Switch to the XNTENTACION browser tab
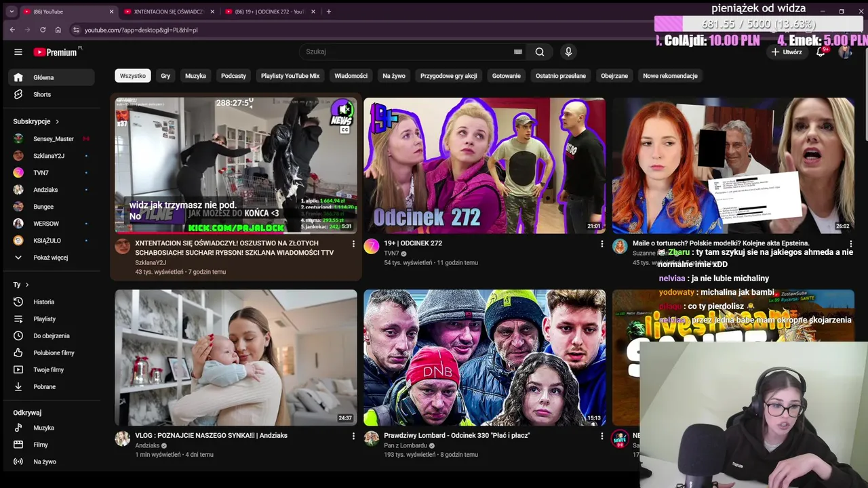 (x=167, y=12)
